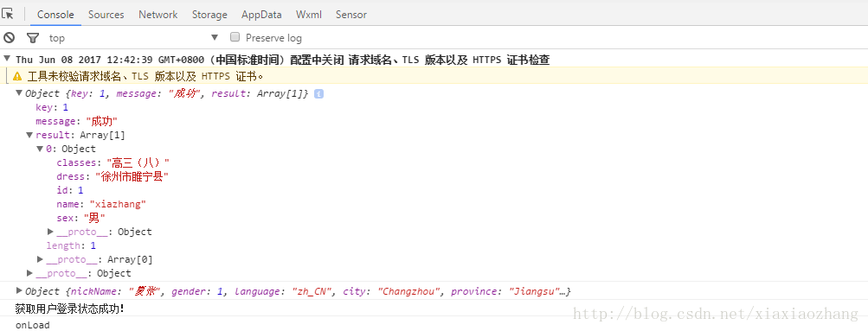Go to the Storage tab
The image size is (868, 331).
[209, 15]
